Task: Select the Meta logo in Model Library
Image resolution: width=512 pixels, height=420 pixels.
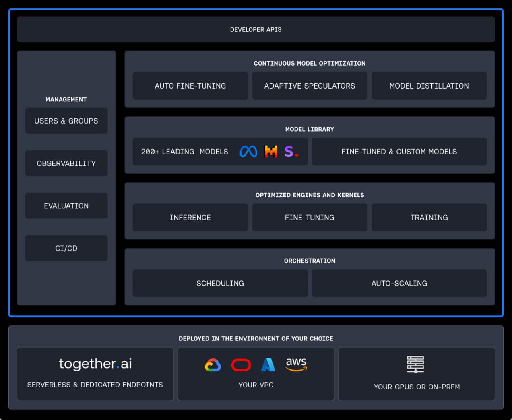Action: [x=248, y=152]
